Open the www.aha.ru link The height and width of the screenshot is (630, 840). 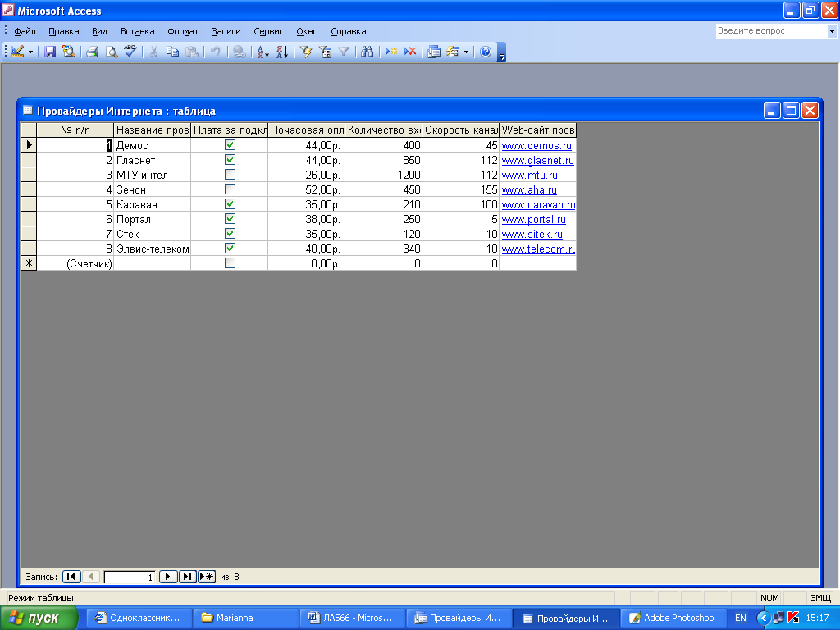[529, 189]
